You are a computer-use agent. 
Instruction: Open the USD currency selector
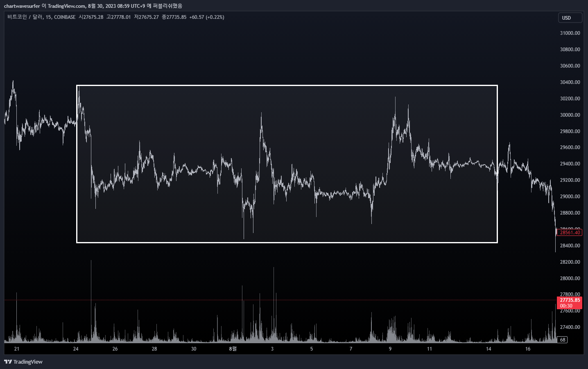point(570,18)
